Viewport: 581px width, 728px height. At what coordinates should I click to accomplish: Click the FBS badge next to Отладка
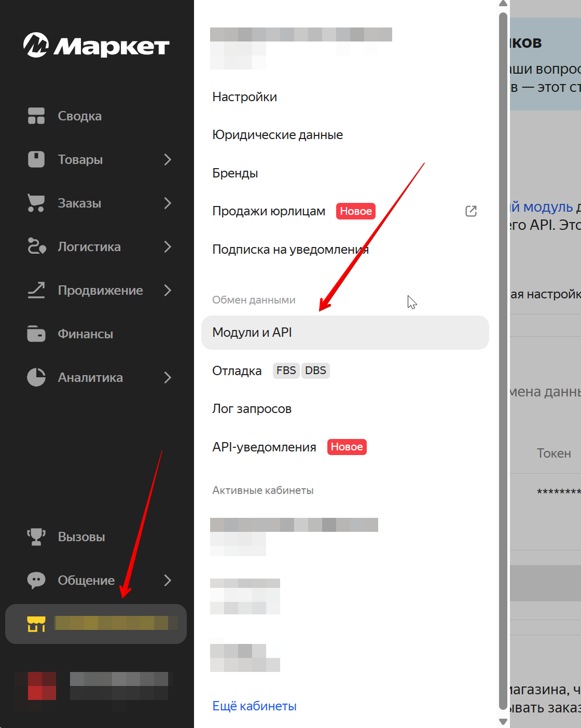[x=286, y=370]
